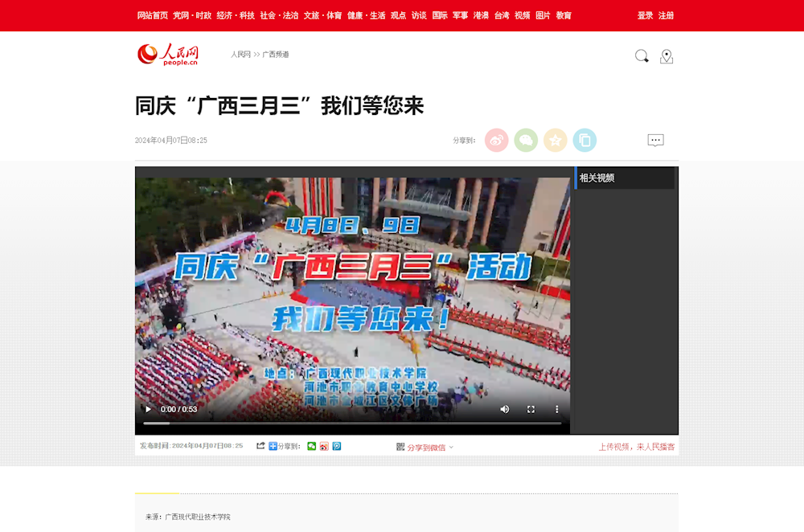804x532 pixels.
Task: Click the 广西频道 breadcrumb link
Action: 275,54
